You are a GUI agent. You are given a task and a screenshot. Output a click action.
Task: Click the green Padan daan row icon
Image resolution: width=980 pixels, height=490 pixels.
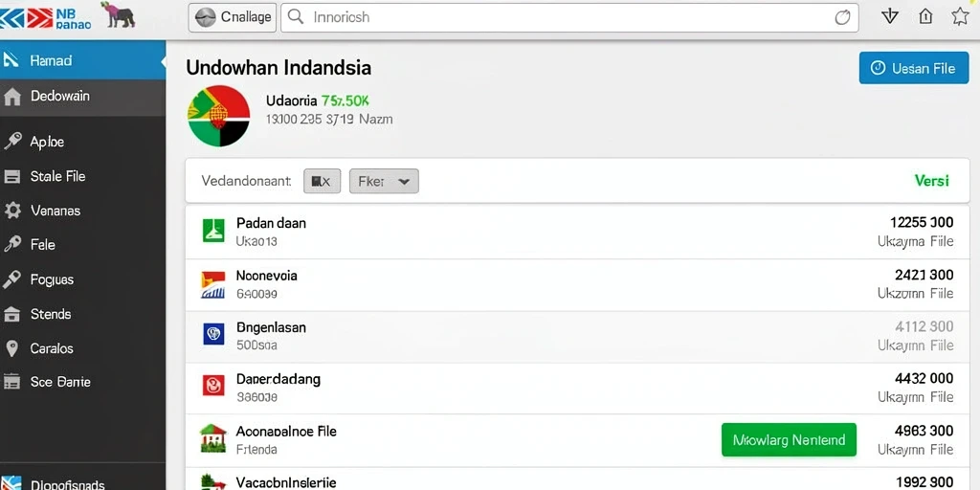coord(213,230)
